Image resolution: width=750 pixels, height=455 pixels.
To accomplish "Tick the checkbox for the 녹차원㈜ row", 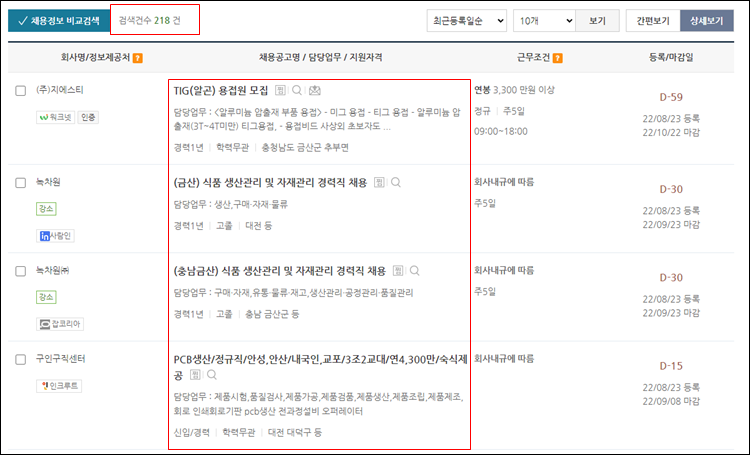I will (x=21, y=271).
